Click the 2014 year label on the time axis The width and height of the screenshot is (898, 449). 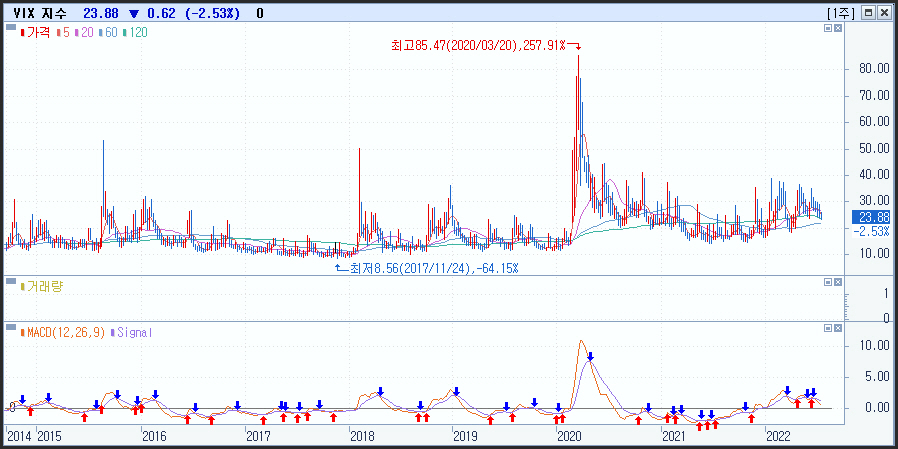pos(19,436)
